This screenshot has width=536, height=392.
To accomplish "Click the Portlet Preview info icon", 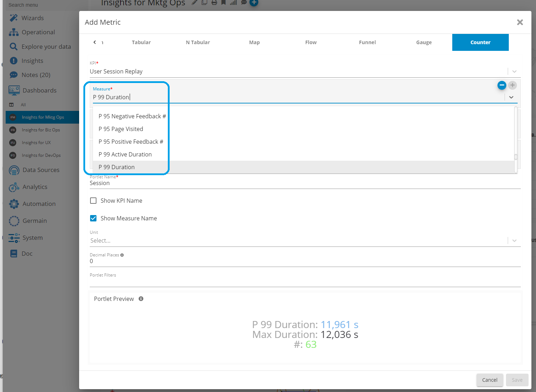I will click(141, 299).
